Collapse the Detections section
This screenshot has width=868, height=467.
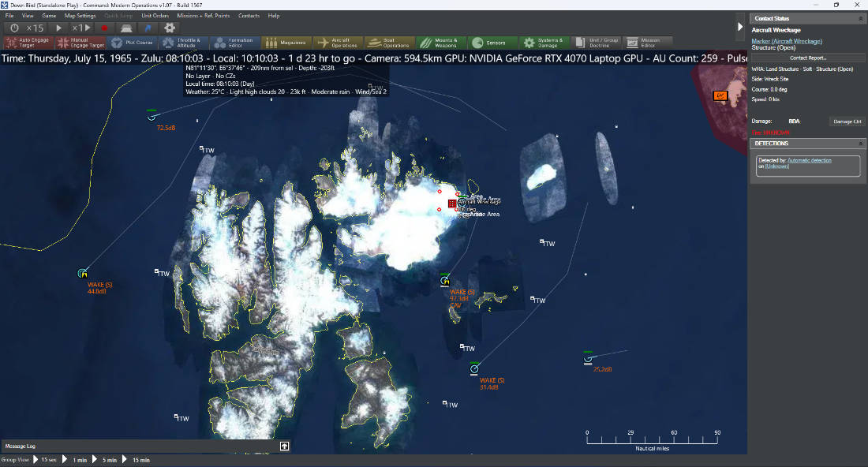pyautogui.click(x=860, y=144)
